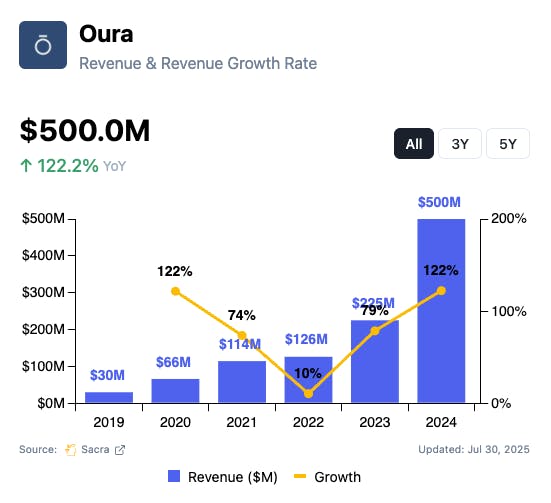Select the All time range button

click(x=414, y=144)
